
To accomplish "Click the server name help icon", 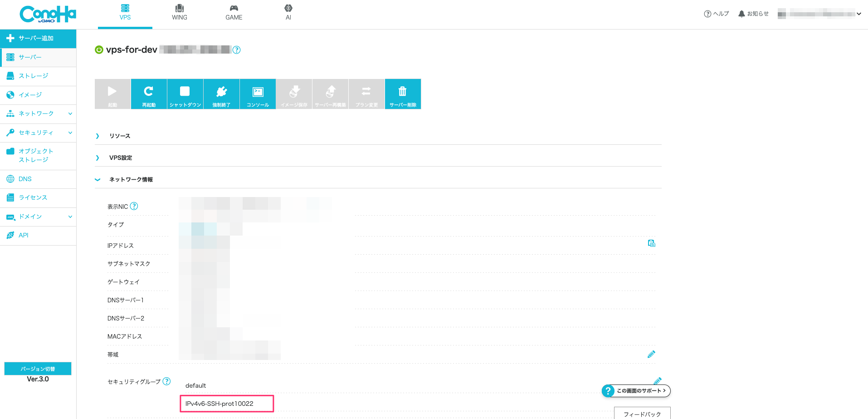I will 236,50.
